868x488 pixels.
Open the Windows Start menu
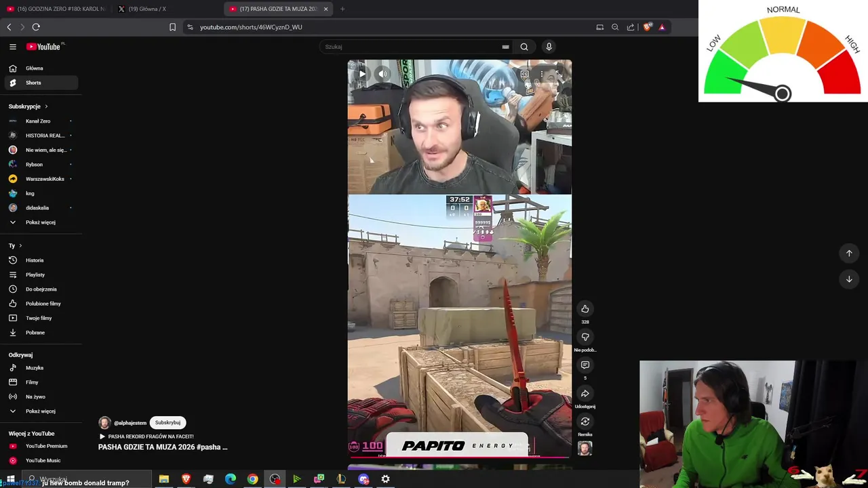(x=11, y=479)
